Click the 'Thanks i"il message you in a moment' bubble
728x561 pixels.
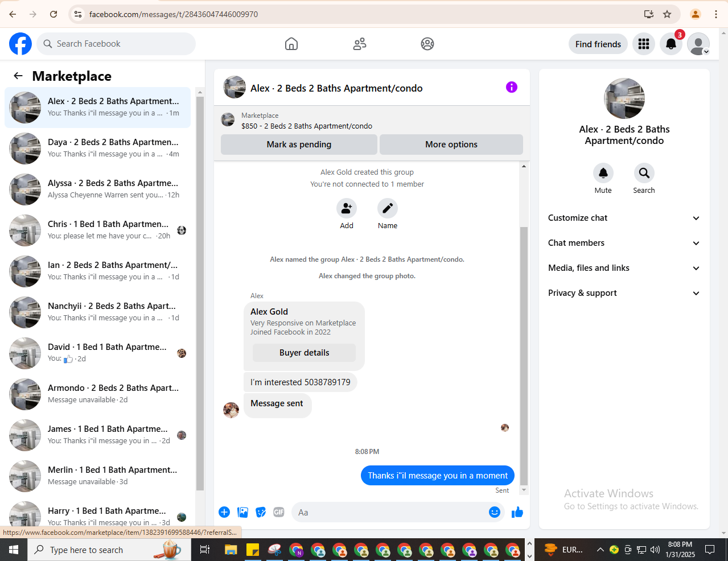point(438,476)
